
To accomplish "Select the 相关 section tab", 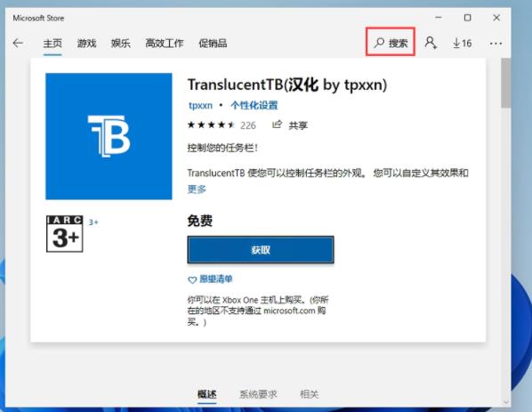I will click(310, 394).
